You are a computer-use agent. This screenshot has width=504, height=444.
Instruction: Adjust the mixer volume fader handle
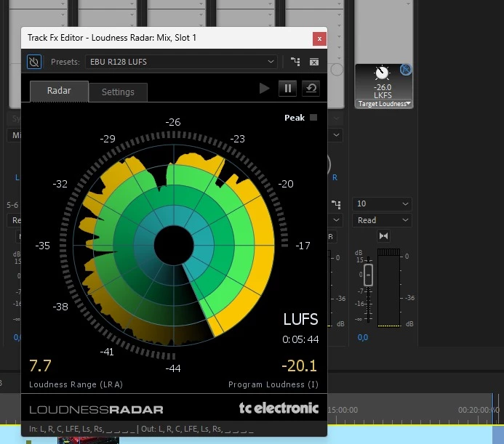pos(368,275)
